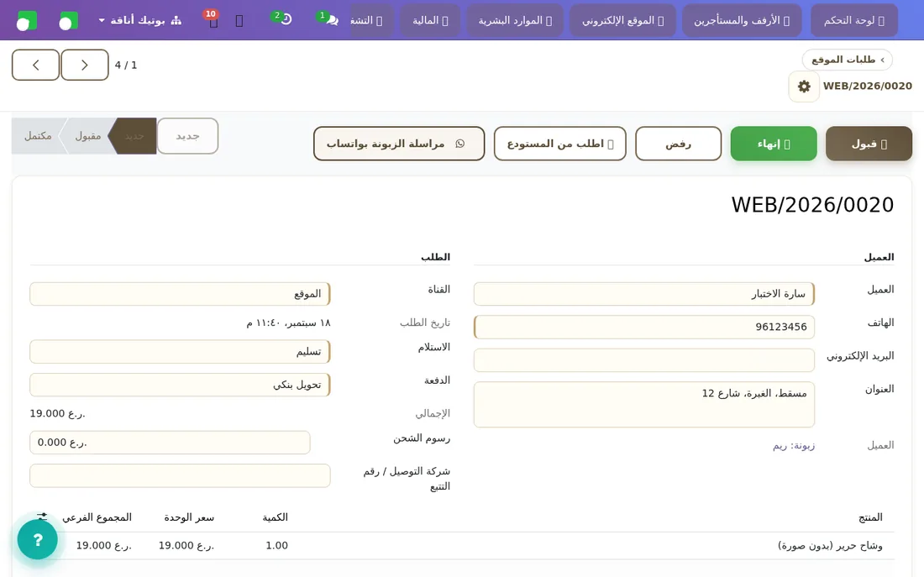Click مراسلة الزبونة بواتساب button
Viewport: 924px width, 577px height.
tap(399, 144)
